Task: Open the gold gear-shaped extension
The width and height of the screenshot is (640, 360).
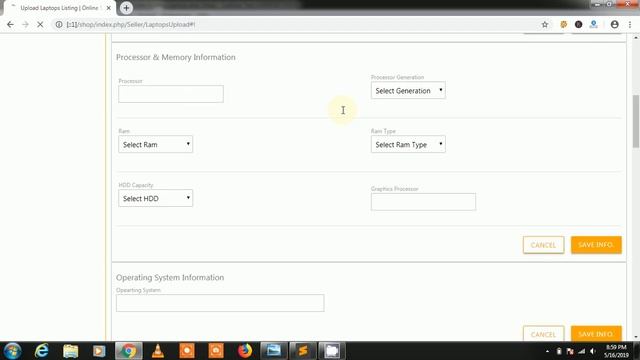Action: click(x=563, y=24)
